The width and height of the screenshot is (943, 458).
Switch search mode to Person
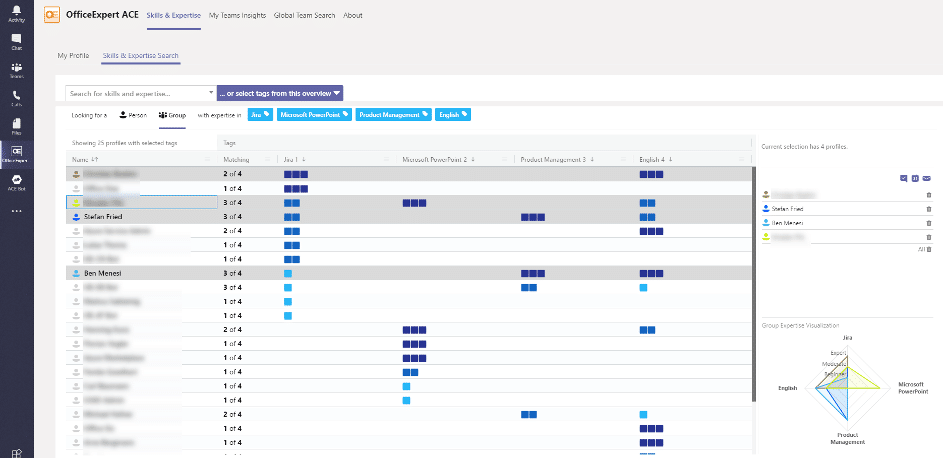pos(133,115)
